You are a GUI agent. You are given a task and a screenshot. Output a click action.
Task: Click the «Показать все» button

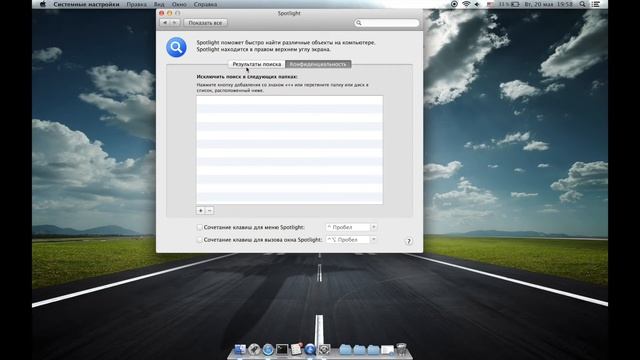coord(205,23)
